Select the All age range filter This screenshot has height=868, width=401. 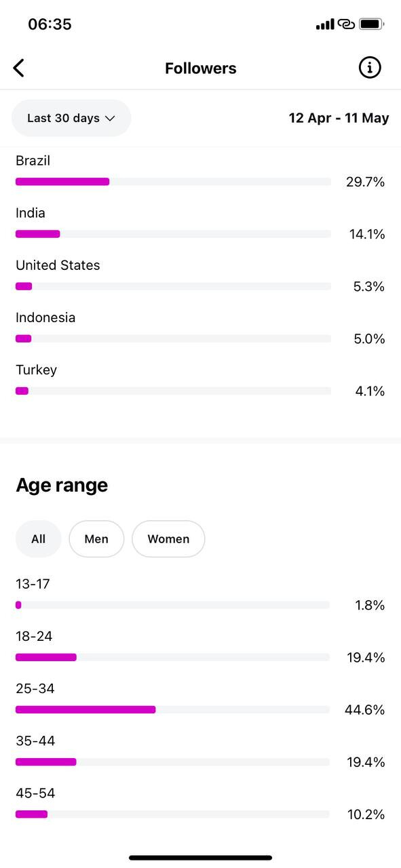(39, 539)
